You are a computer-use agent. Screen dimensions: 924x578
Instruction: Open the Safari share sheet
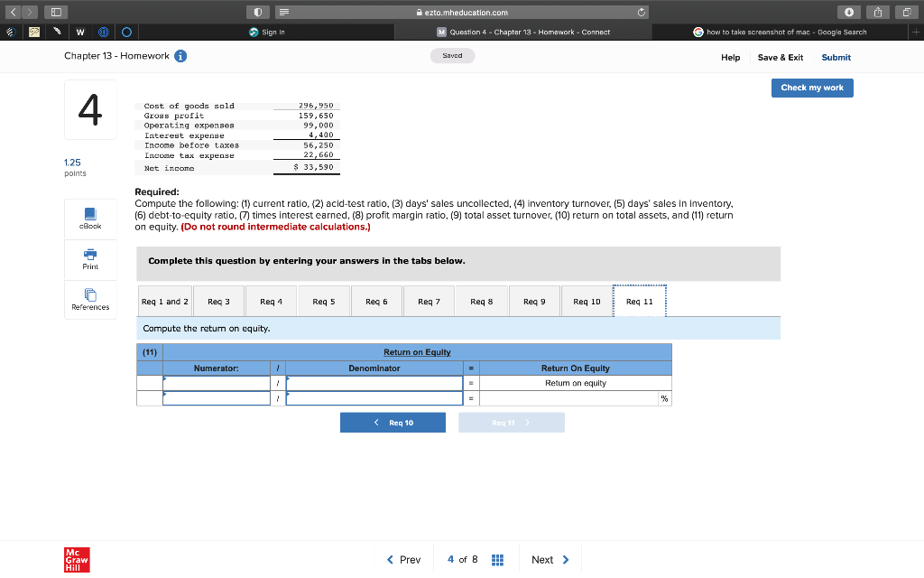(876, 12)
